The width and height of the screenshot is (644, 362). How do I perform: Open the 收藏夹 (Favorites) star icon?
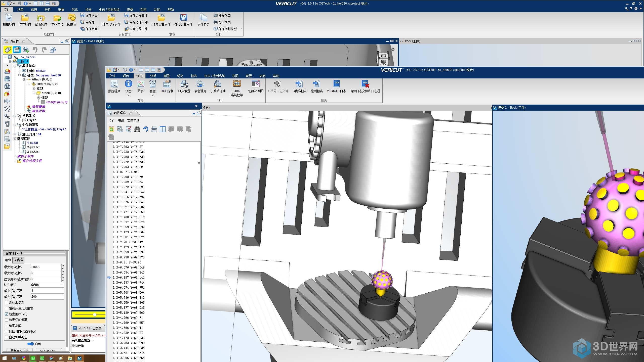[x=72, y=20]
